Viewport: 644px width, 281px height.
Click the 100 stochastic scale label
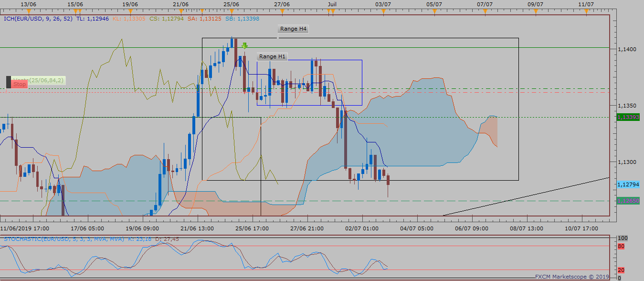pos(623,238)
